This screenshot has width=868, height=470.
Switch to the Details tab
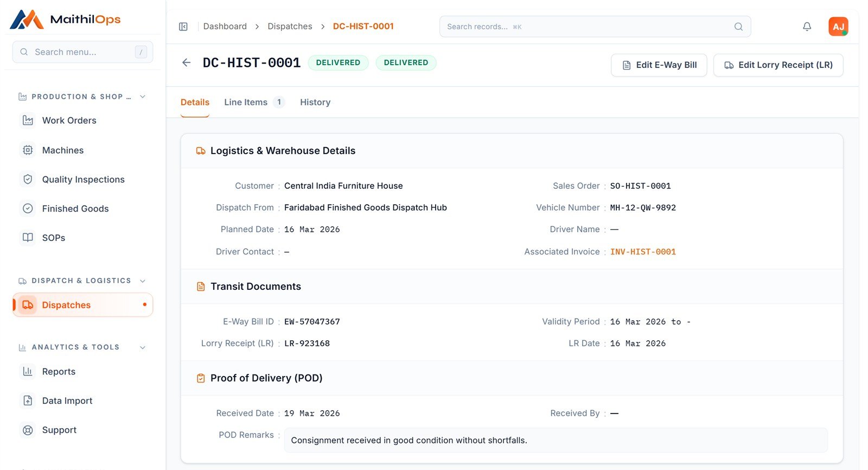195,102
